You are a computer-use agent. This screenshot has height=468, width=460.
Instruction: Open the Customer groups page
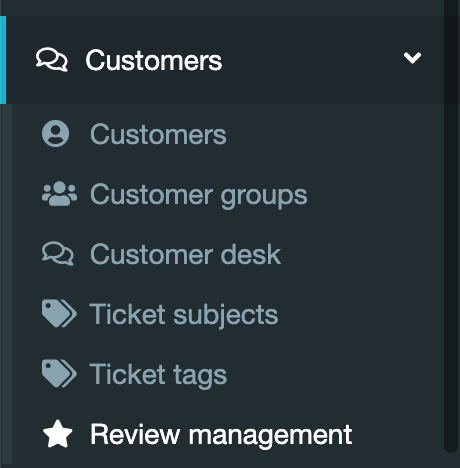[199, 194]
